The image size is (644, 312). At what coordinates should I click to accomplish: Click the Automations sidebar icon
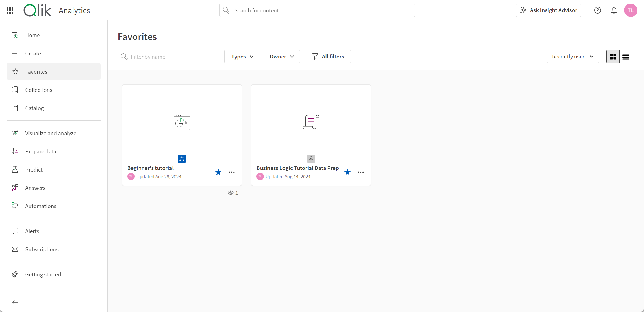click(x=15, y=206)
